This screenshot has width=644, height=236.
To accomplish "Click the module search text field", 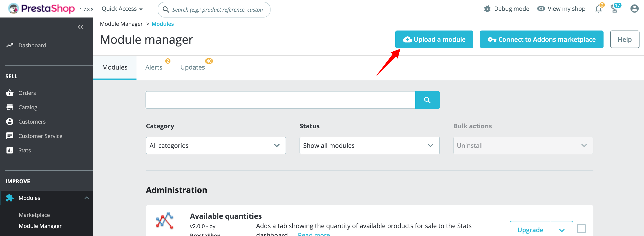I will tap(280, 100).
